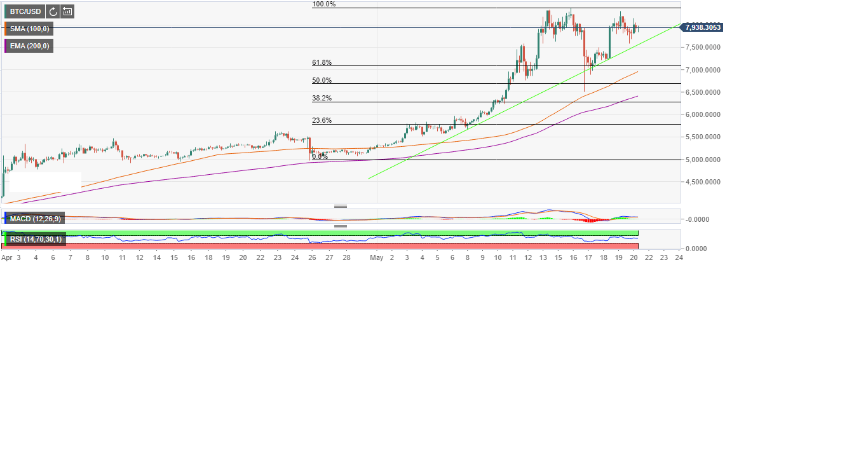Click the 7,500.0000 price axis label

[x=703, y=47]
